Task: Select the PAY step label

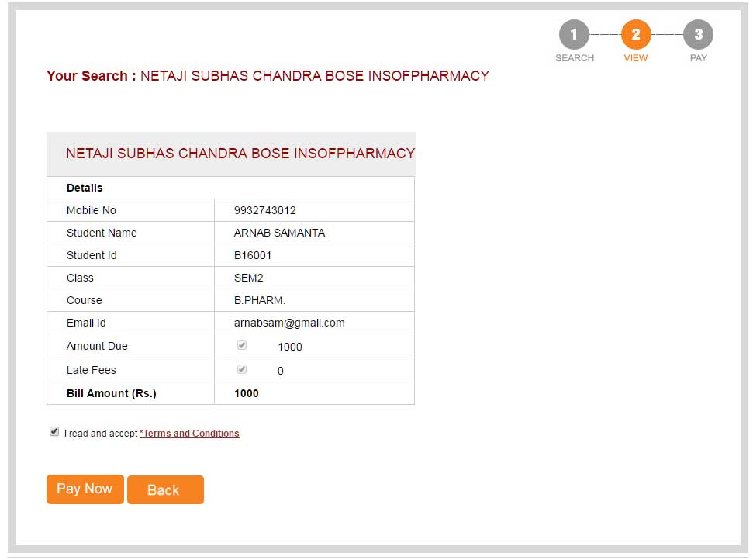Action: [698, 58]
